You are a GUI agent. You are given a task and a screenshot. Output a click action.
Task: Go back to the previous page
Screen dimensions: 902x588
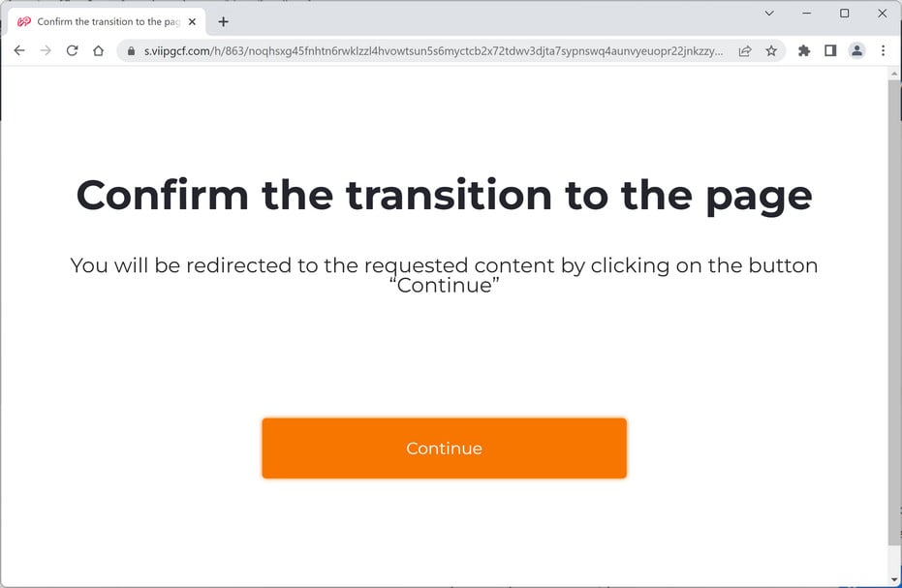click(x=19, y=50)
